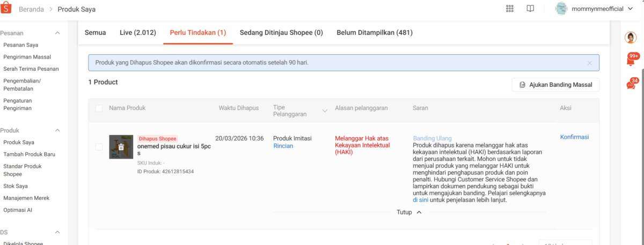Open Manajemen Merek in sidebar
The height and width of the screenshot is (245, 644).
pyautogui.click(x=26, y=198)
